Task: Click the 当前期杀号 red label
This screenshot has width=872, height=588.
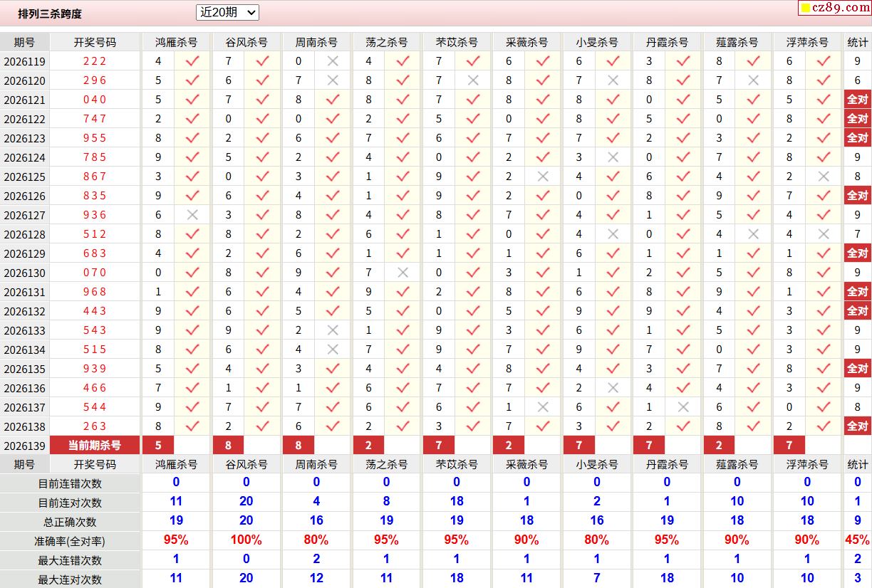Action: tap(95, 446)
